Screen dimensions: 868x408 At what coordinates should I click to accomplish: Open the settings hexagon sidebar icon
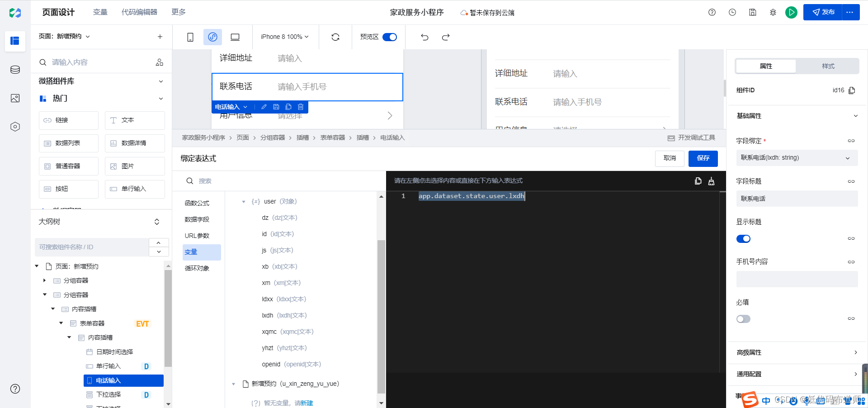click(15, 127)
